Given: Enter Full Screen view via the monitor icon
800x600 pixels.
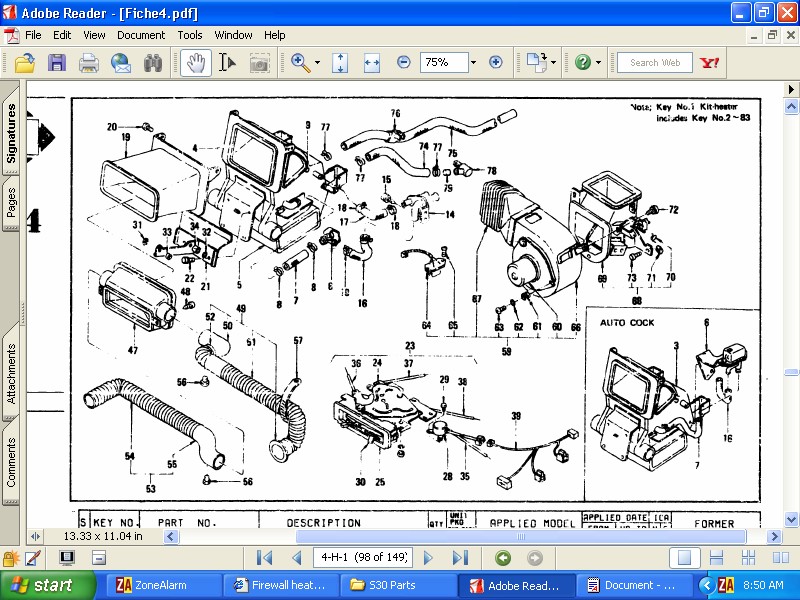Looking at the screenshot, I should pos(66,558).
